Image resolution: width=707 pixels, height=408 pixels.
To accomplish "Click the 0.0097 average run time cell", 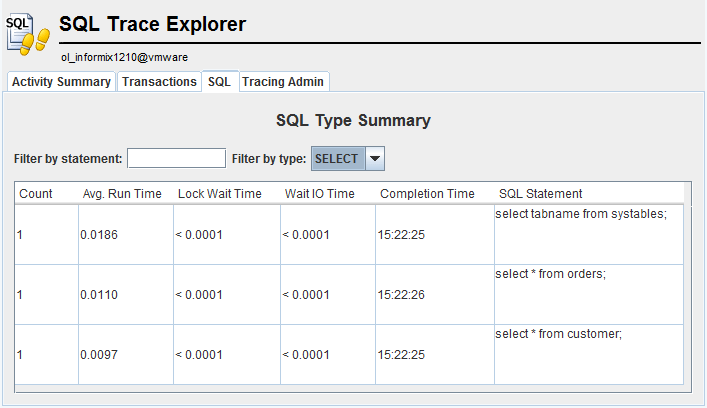I will (x=98, y=355).
